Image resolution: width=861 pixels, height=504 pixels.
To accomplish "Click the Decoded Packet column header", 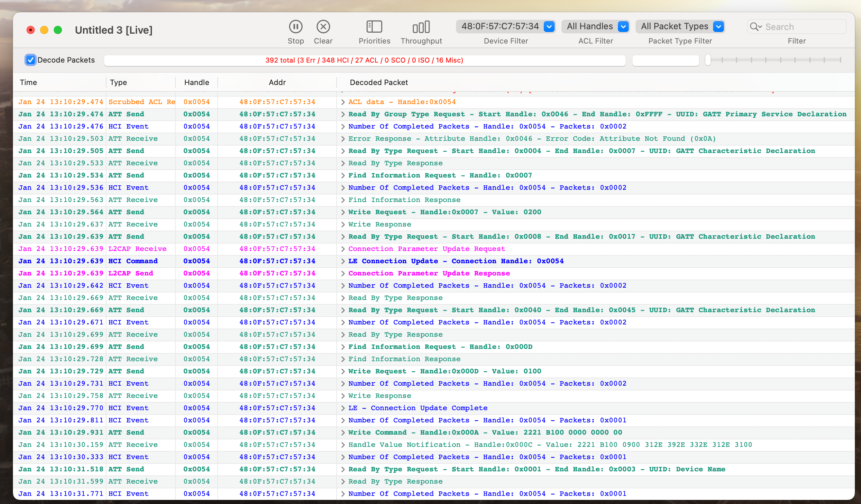I will 378,82.
